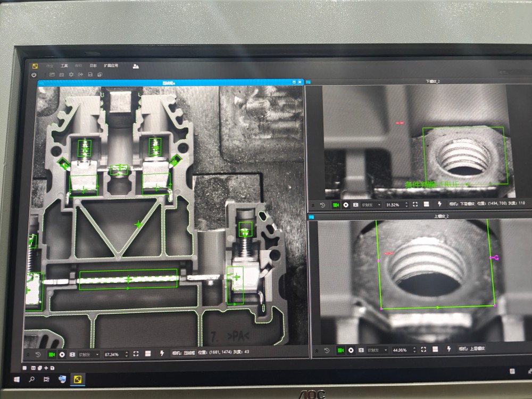Toggle the record circle button in the 44.96% panel
The height and width of the screenshot is (399, 532).
coord(351,350)
